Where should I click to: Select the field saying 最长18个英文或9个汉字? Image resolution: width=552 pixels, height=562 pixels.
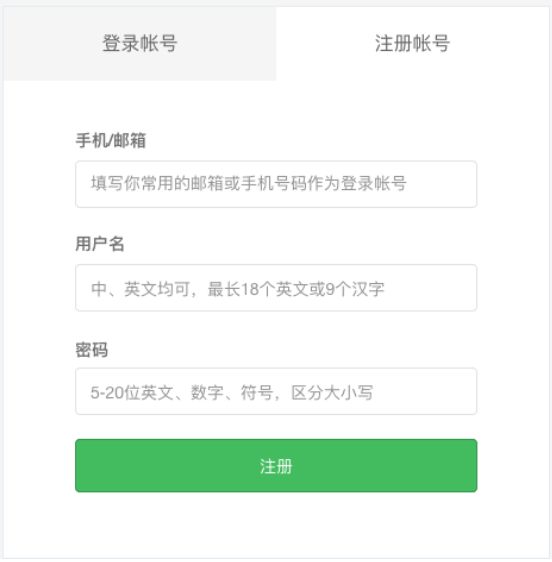276,288
